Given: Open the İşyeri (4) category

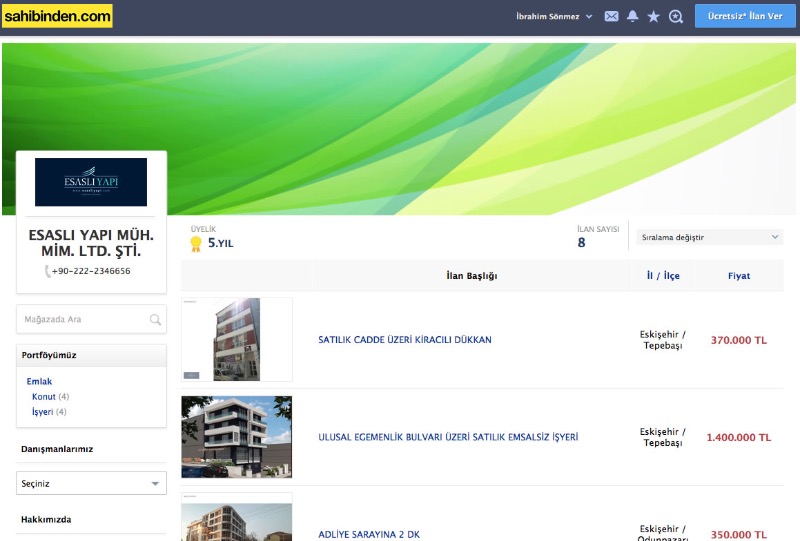Looking at the screenshot, I should click(49, 412).
